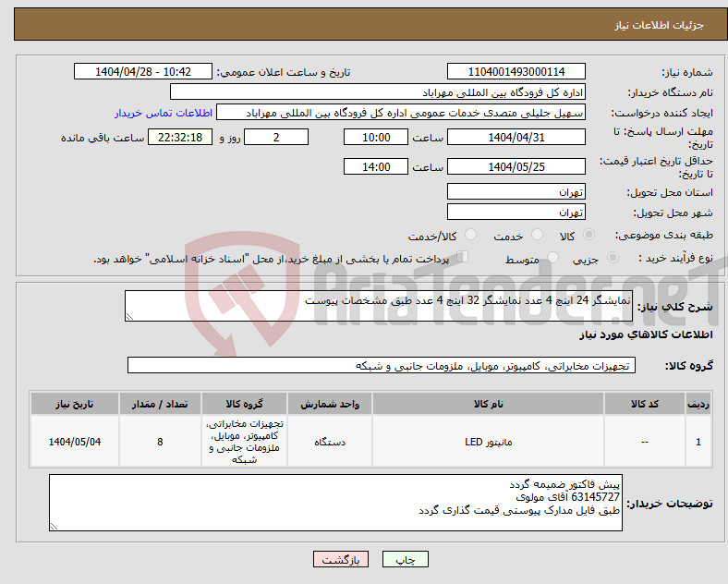The height and width of the screenshot is (584, 728).
Task: Select the متوسط purchase type radio
Action: [x=552, y=258]
